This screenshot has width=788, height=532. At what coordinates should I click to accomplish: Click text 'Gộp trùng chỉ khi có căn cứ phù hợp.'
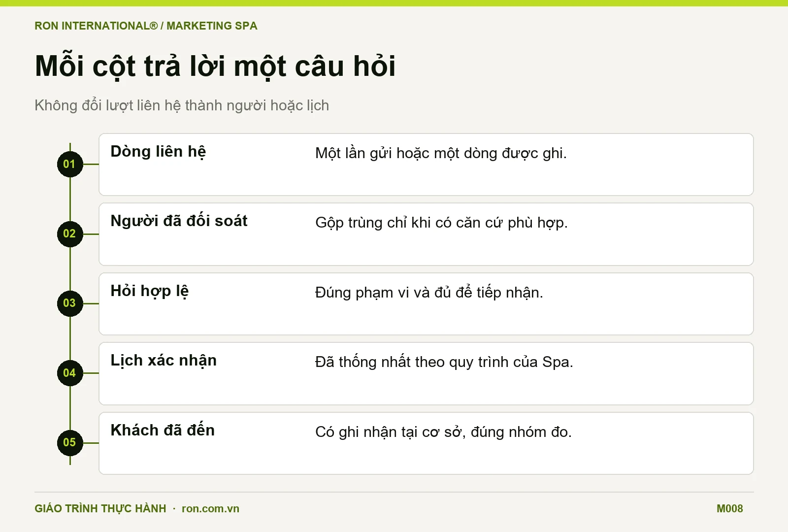point(441,223)
